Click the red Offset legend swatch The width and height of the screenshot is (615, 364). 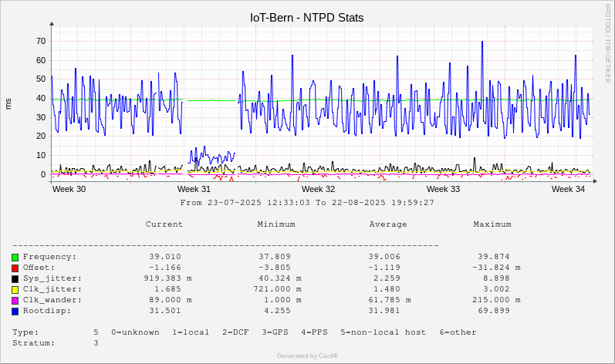pos(15,268)
